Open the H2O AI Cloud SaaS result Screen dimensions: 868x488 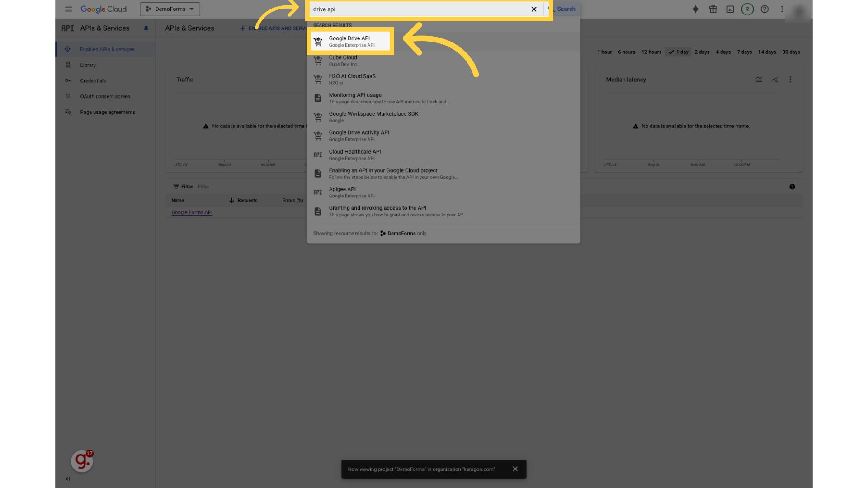[x=443, y=80]
